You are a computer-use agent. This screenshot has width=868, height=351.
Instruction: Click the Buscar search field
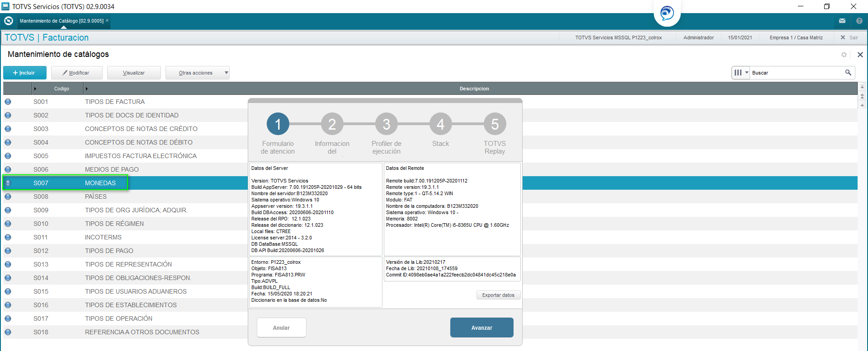[797, 73]
